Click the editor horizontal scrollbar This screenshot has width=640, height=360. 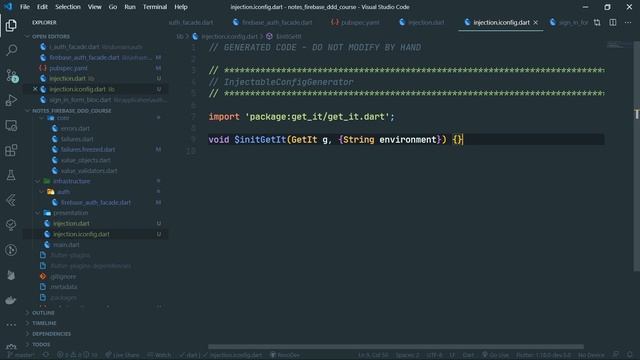point(396,347)
